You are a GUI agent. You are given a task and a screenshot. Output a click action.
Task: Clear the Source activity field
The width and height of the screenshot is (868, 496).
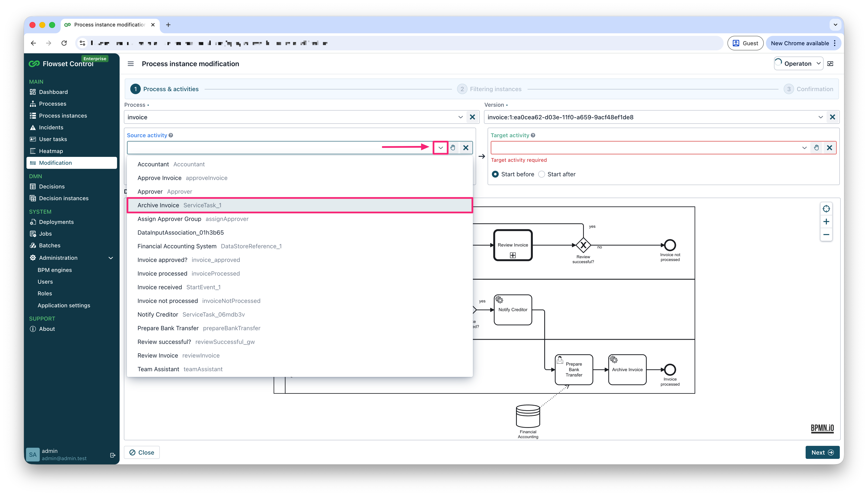(466, 147)
